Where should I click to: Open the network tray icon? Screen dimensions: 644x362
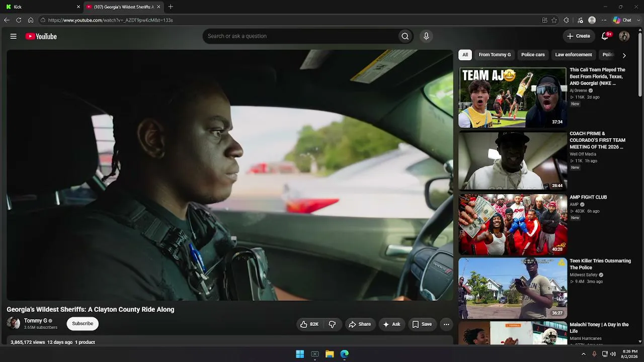(605, 354)
